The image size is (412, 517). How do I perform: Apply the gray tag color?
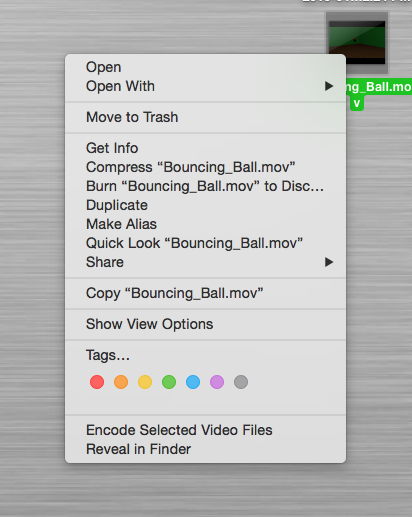[241, 382]
